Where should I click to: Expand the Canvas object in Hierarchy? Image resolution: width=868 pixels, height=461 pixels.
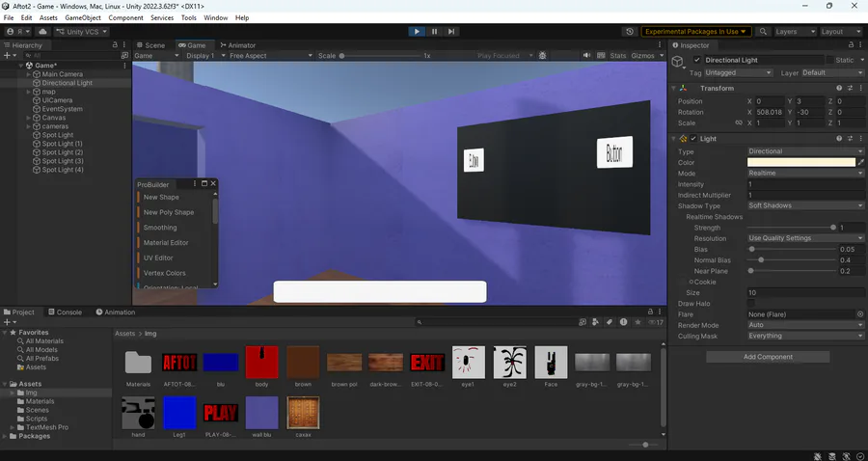(x=29, y=118)
